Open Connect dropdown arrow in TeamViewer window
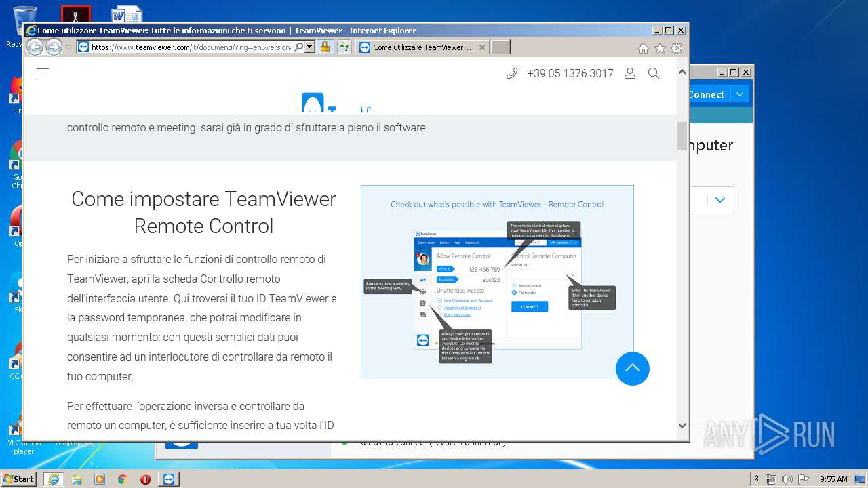Screen dimensions: 868x488 click(740, 94)
